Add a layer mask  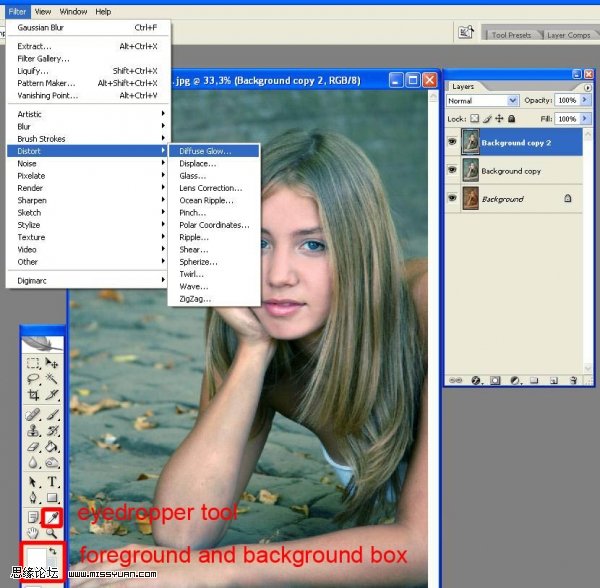point(495,380)
